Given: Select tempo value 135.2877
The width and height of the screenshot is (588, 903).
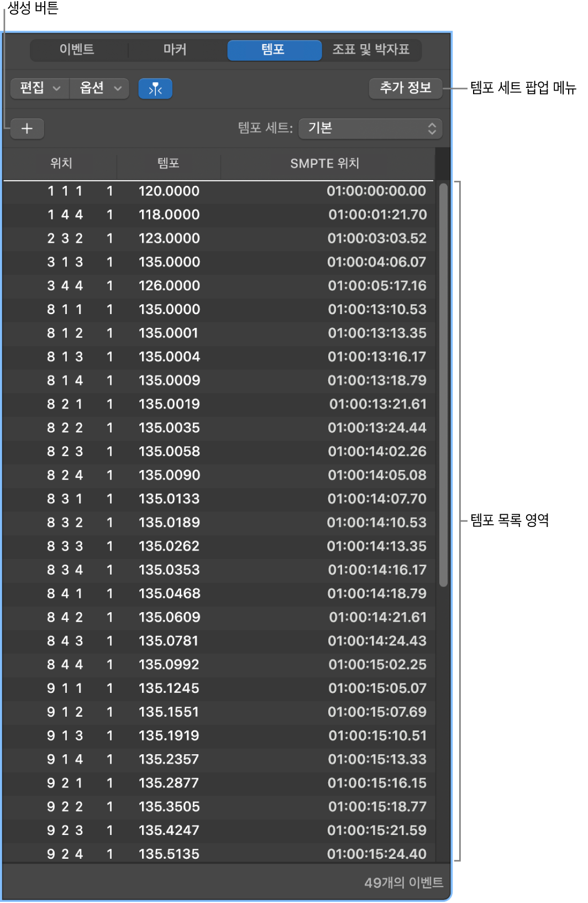Looking at the screenshot, I should click(169, 784).
